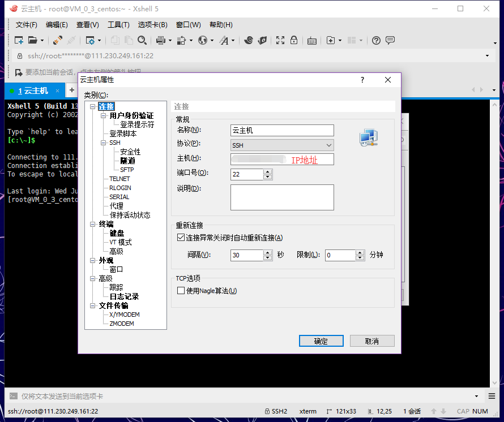
Task: Toggle 连接异常关闭时自动重新连接 checkbox
Action: [181, 238]
